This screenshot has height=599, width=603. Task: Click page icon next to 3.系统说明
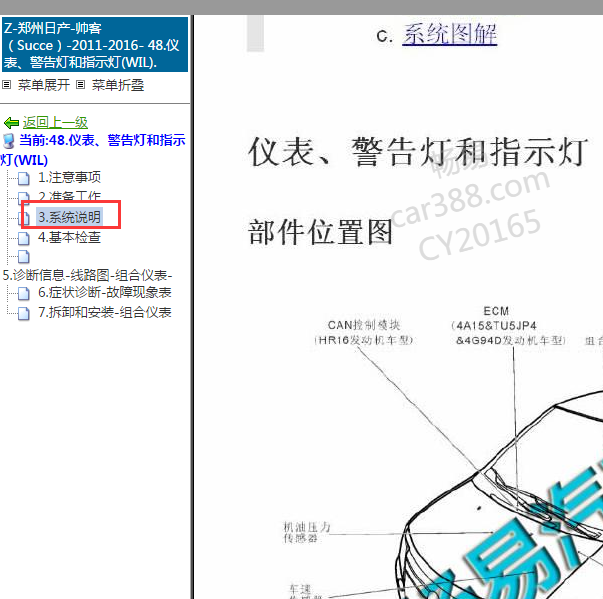pyautogui.click(x=24, y=218)
